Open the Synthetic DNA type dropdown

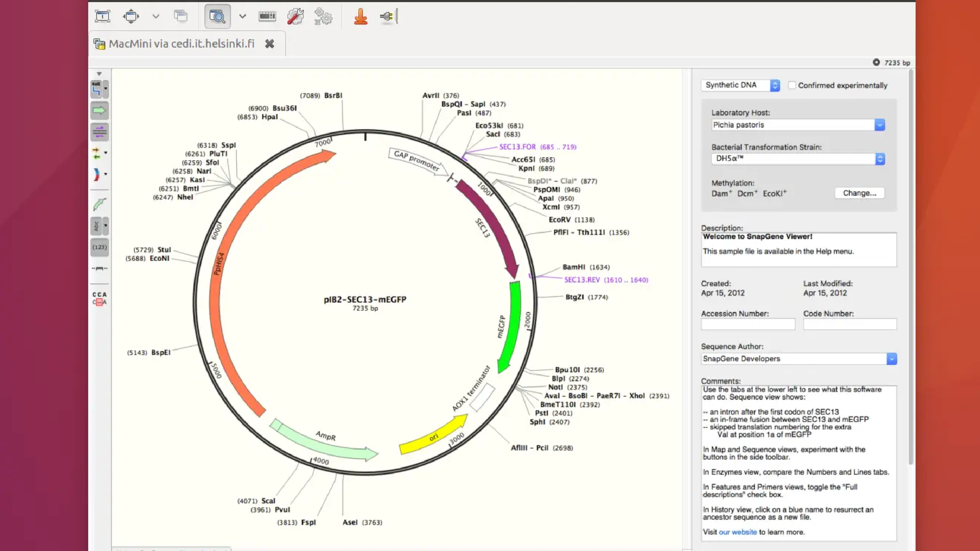click(741, 85)
